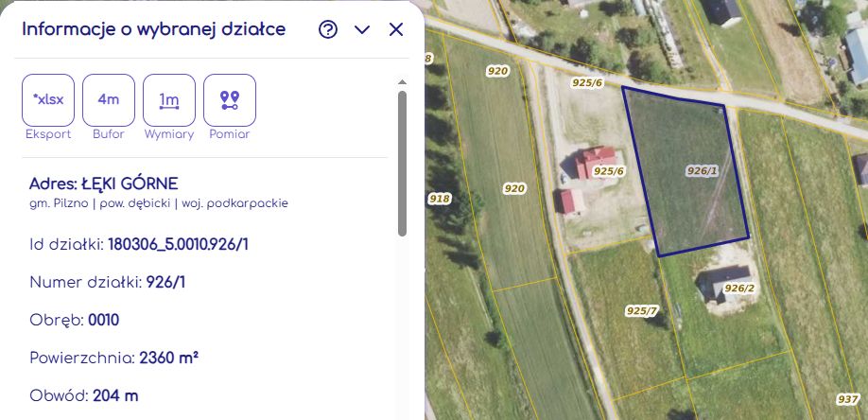This screenshot has width=868, height=420.
Task: Export parcel data with the *xlsx button
Action: coord(48,100)
